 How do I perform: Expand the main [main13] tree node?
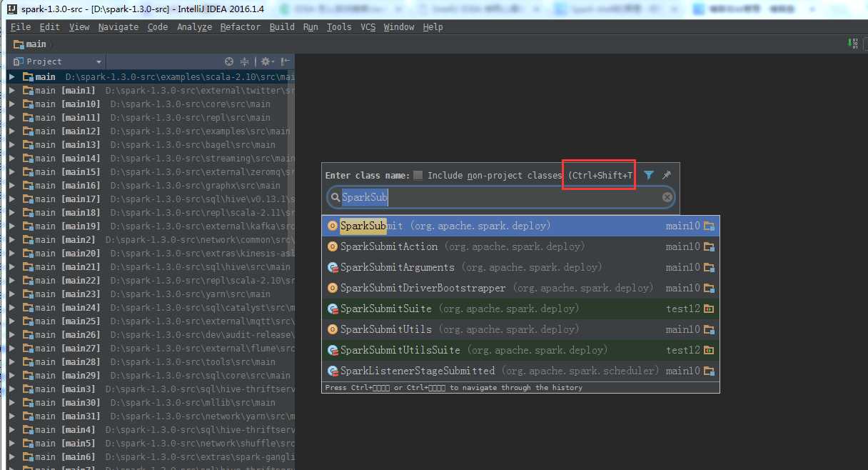click(x=12, y=144)
